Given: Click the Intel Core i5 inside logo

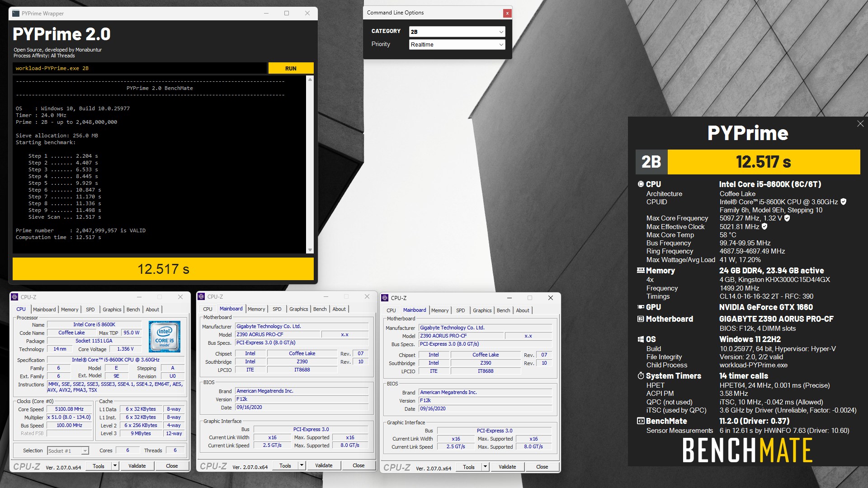Looking at the screenshot, I should click(x=165, y=337).
